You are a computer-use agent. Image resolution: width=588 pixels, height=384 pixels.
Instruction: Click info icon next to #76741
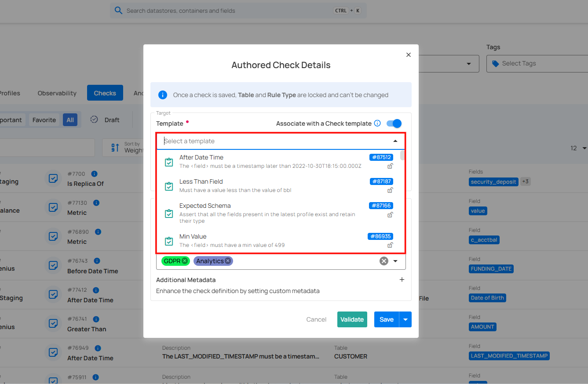(x=96, y=319)
